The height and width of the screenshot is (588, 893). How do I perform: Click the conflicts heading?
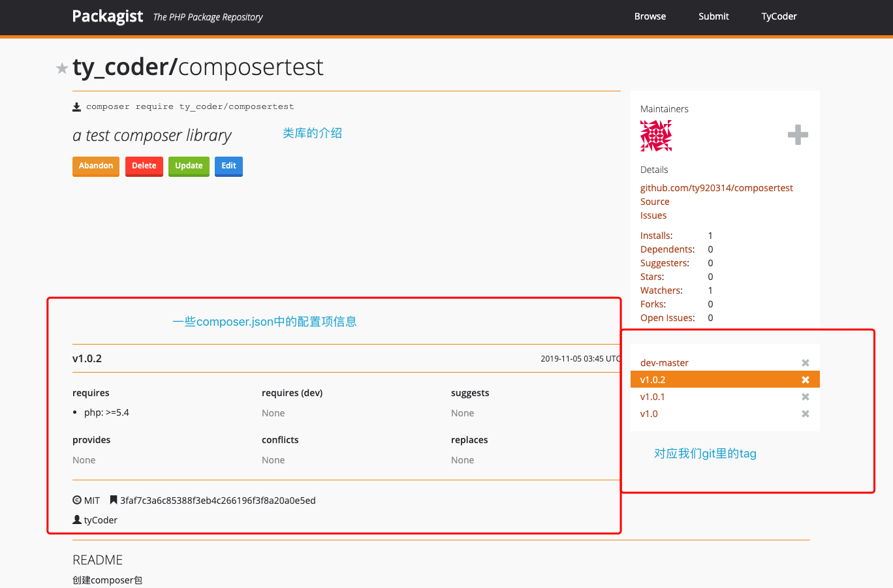click(x=280, y=440)
